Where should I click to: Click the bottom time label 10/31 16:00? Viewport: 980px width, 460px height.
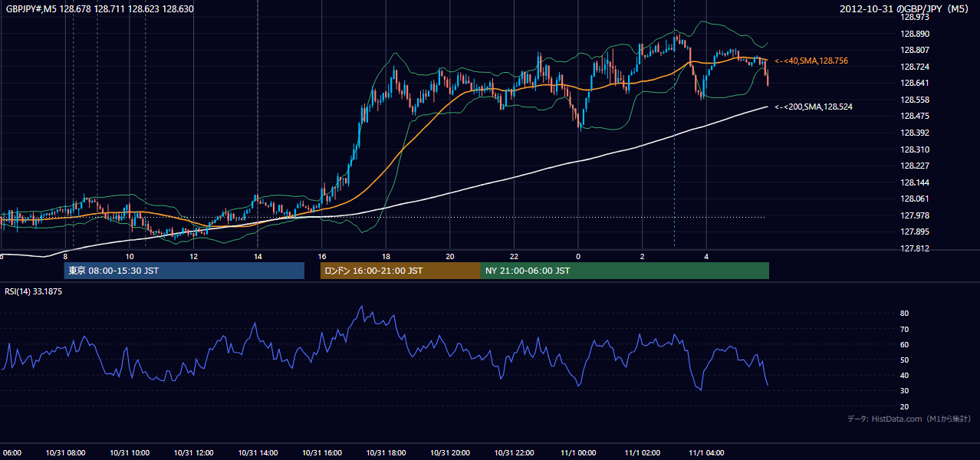pos(322,452)
